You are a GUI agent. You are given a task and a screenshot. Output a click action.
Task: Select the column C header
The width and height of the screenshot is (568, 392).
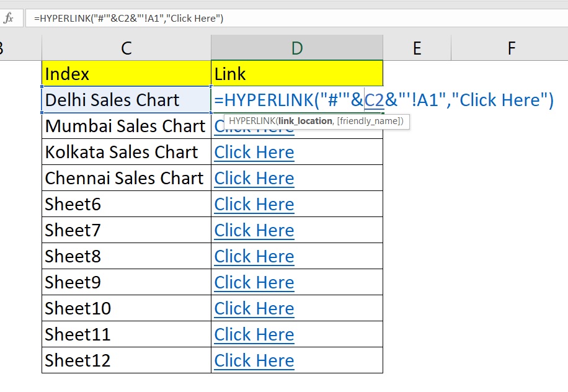pos(126,48)
